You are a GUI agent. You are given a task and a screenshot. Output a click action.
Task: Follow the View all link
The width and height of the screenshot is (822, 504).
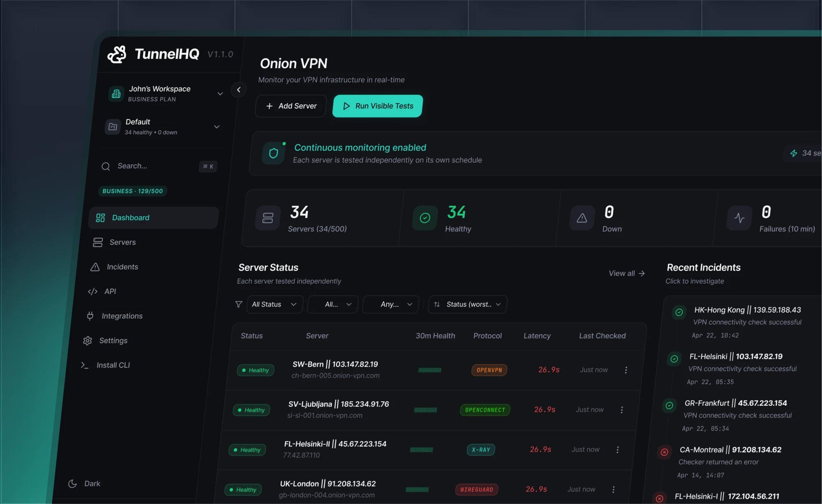pos(627,274)
